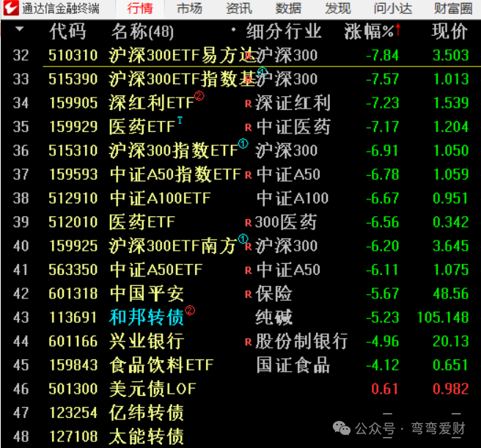
Task: Click the -7.84 change value
Action: [382, 56]
